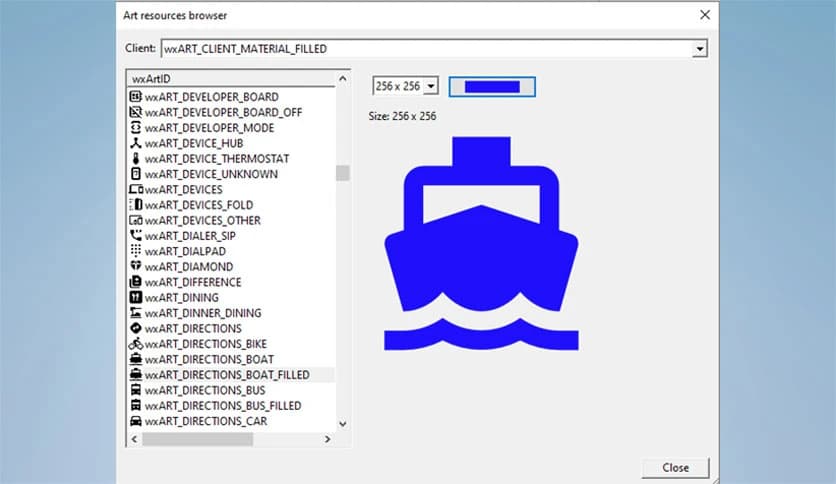Click the horizontal scroll left arrow
Viewport: 836px width, 484px height.
(x=134, y=439)
